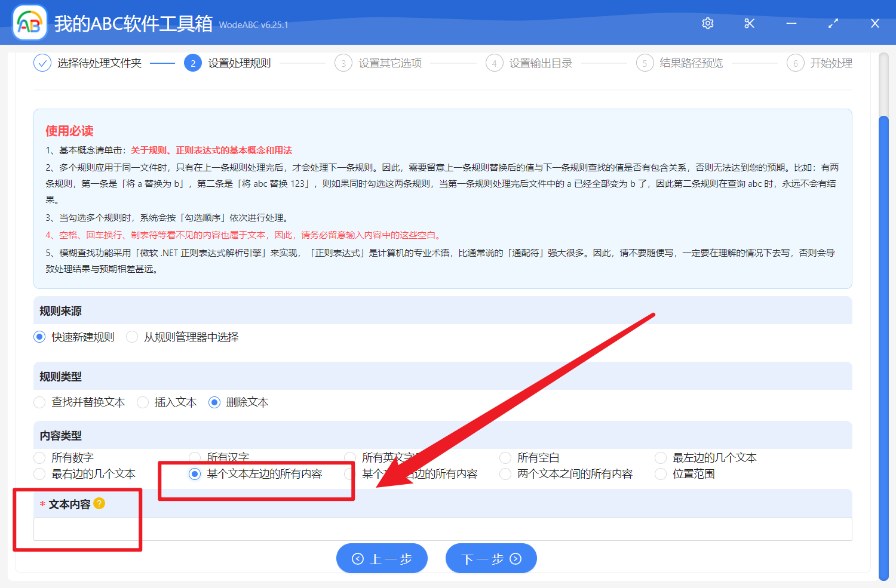896x588 pixels.
Task: Open settings via the gear icon
Action: pyautogui.click(x=708, y=23)
